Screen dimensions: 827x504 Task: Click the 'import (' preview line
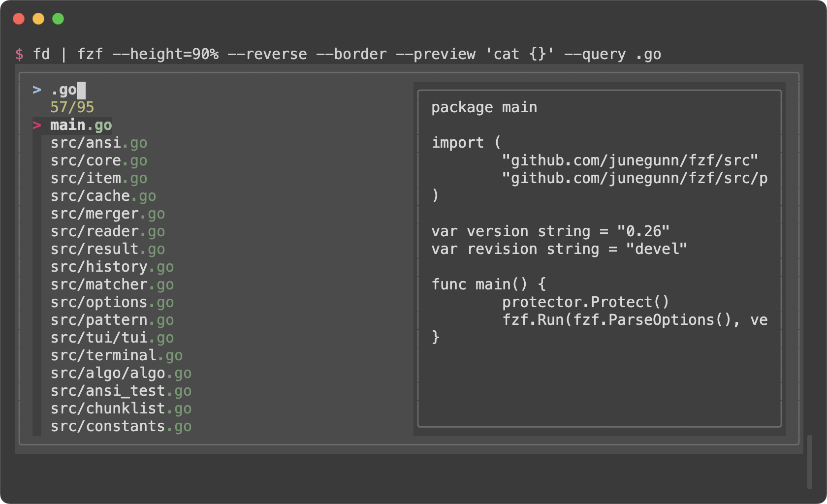pos(467,143)
